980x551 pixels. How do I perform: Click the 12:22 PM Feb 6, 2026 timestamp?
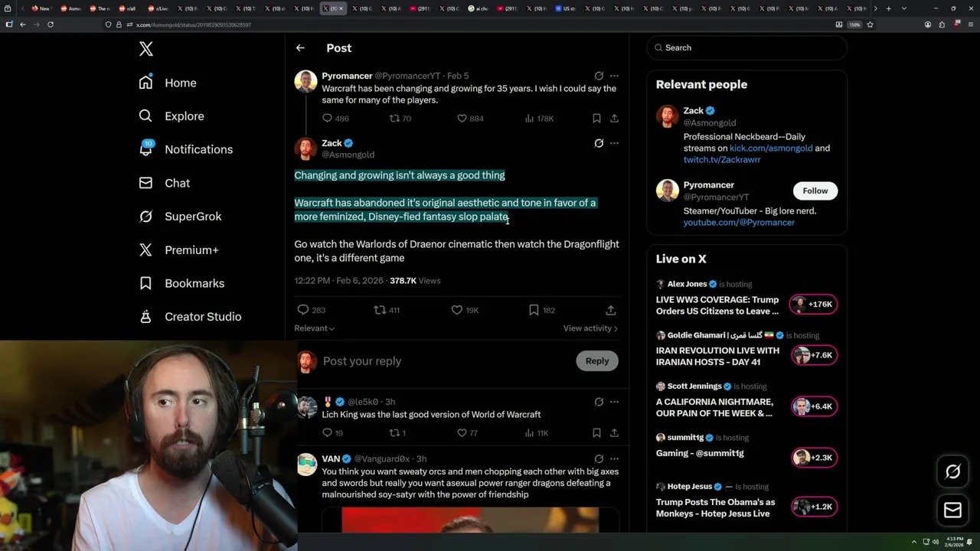339,281
